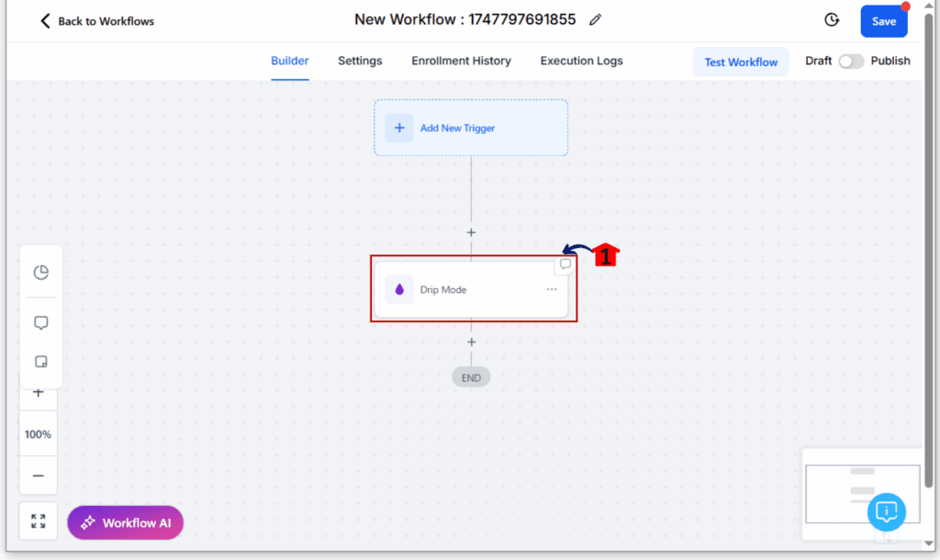Switch to the Builder tab
Screen dimensions: 940x560
coord(289,61)
